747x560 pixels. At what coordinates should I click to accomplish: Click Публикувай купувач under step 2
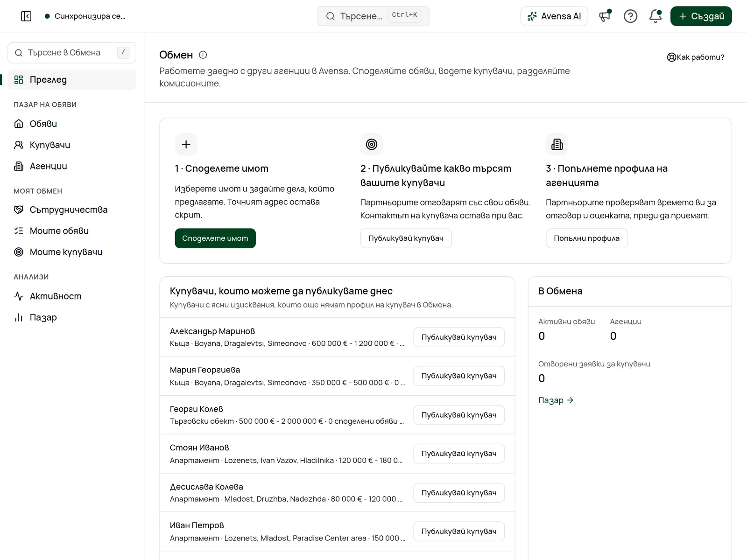[406, 238]
